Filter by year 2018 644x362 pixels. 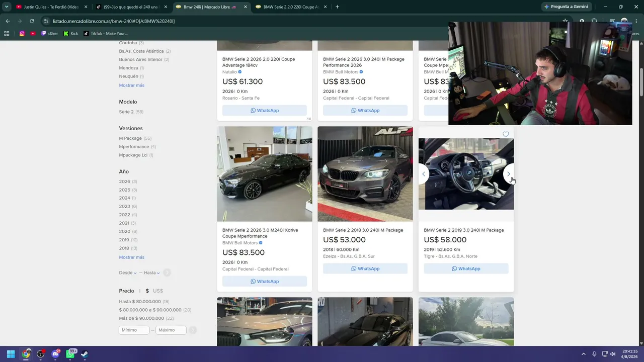tap(128, 248)
